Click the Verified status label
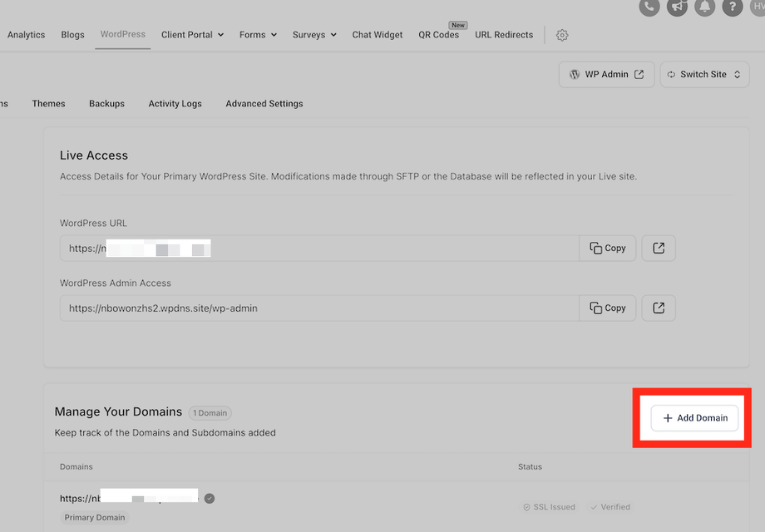765x532 pixels. click(610, 507)
